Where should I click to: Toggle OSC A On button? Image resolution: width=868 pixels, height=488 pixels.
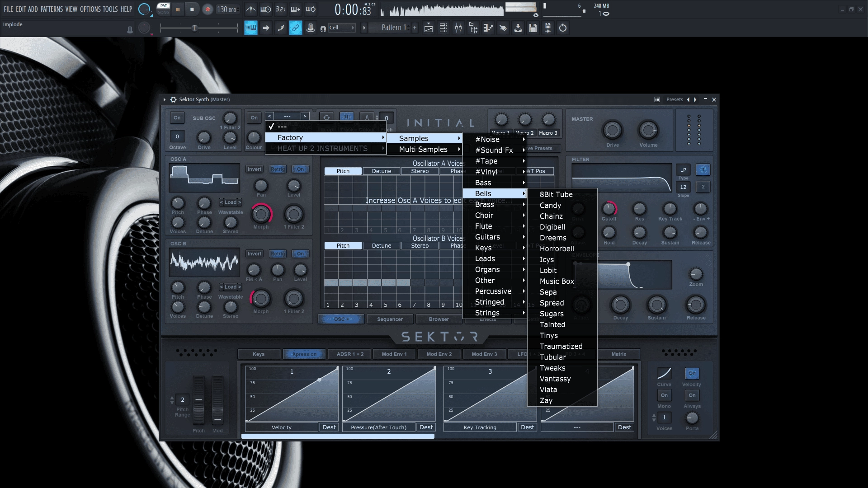(300, 169)
